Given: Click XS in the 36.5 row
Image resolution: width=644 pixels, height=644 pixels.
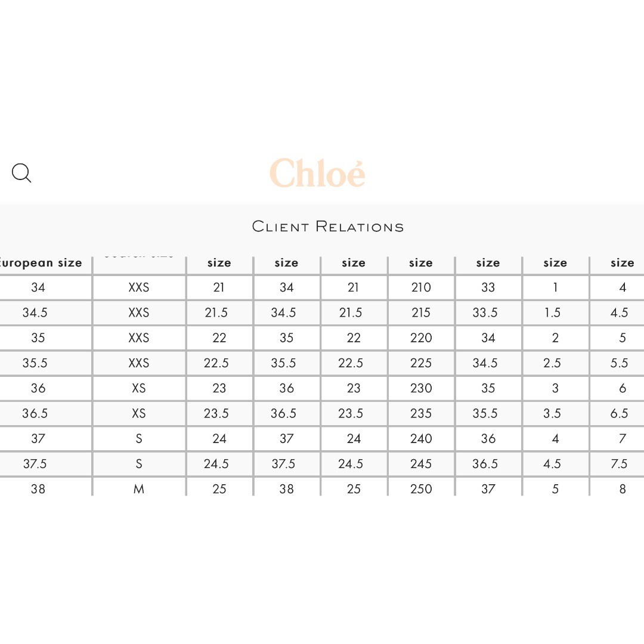Looking at the screenshot, I should point(139,413).
